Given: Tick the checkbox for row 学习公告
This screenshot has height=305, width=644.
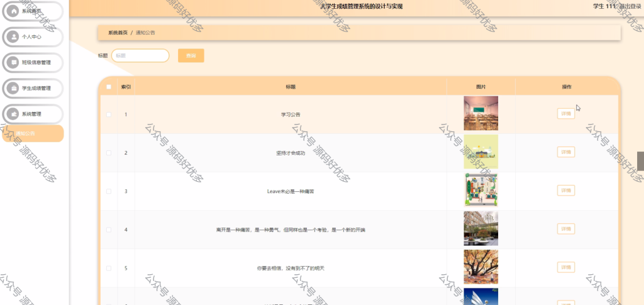Looking at the screenshot, I should pyautogui.click(x=109, y=114).
